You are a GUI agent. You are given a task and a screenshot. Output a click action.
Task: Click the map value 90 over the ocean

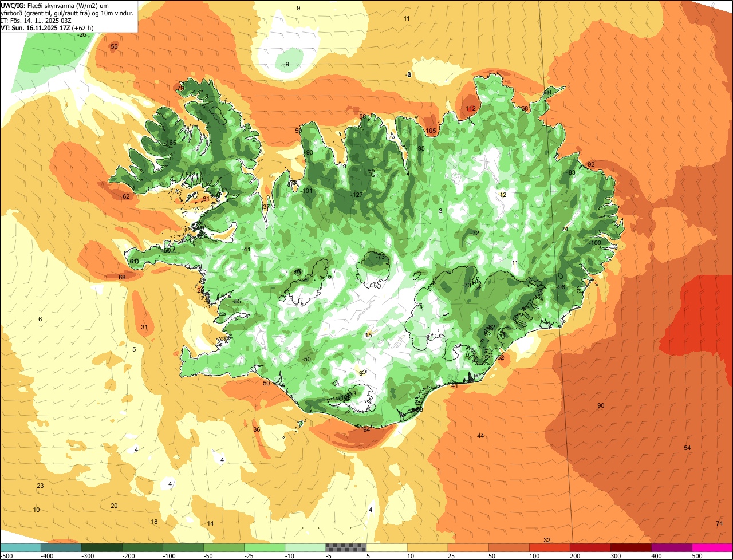pos(601,405)
